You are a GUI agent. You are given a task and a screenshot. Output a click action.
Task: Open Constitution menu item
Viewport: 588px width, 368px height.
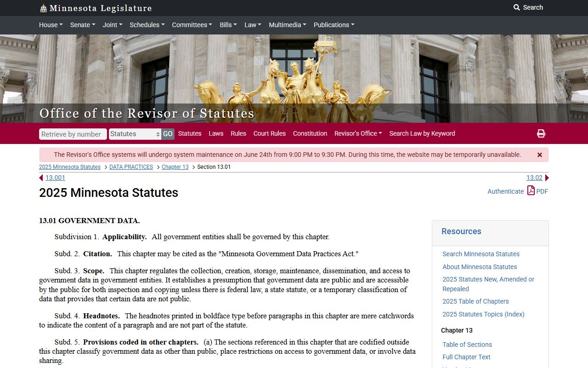310,133
